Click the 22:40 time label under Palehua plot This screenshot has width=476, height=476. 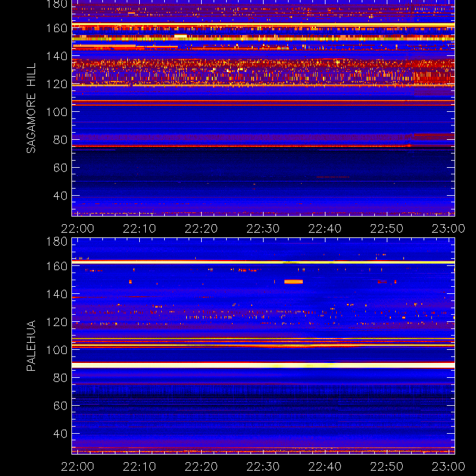coord(325,466)
